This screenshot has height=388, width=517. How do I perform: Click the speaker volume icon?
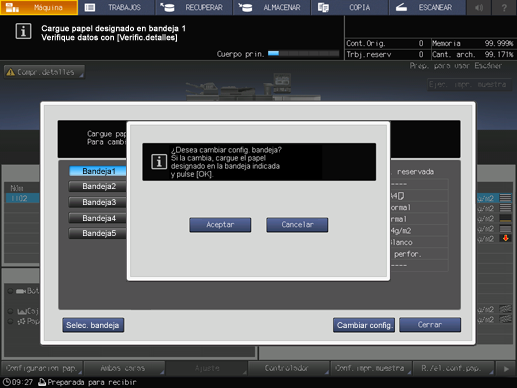[479, 7]
